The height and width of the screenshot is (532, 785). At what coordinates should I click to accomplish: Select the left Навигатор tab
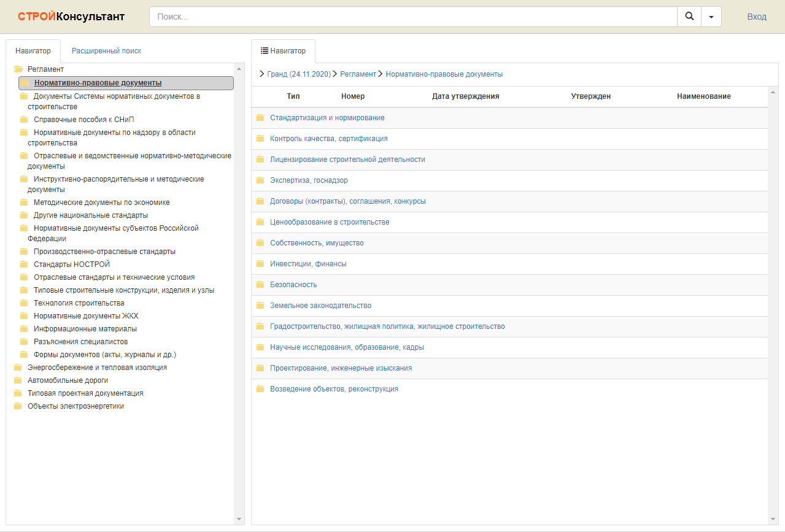(33, 51)
